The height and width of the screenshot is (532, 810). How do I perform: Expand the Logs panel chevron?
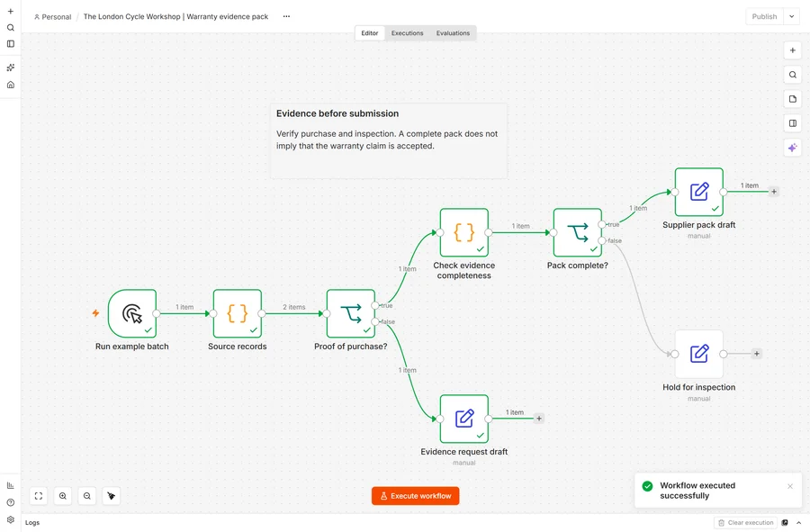(x=798, y=523)
